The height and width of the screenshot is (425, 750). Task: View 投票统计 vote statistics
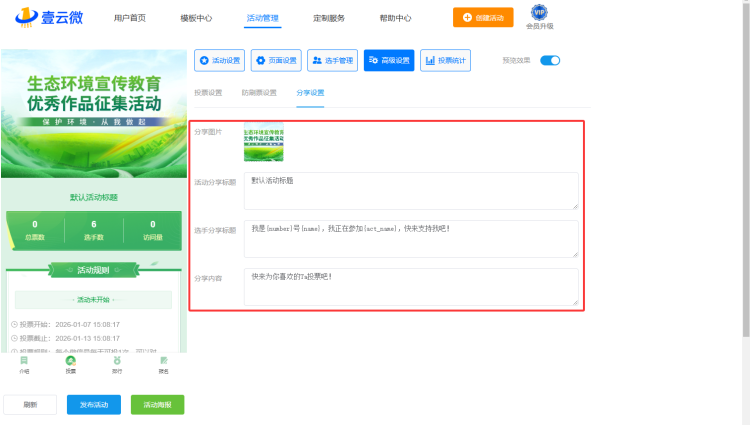pyautogui.click(x=445, y=61)
